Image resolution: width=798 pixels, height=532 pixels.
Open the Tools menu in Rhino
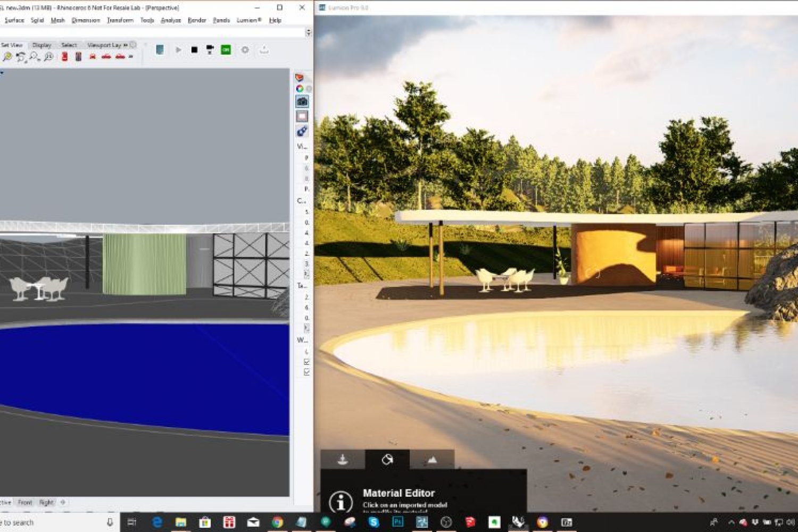[147, 20]
